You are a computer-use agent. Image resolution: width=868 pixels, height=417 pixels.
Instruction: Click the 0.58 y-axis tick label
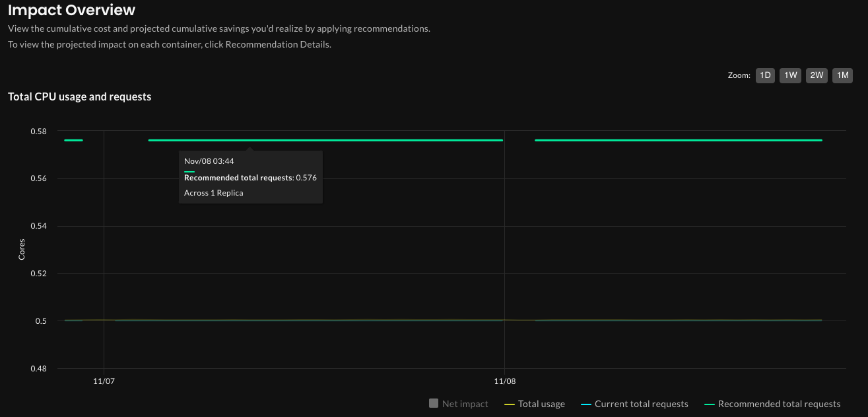click(x=38, y=131)
